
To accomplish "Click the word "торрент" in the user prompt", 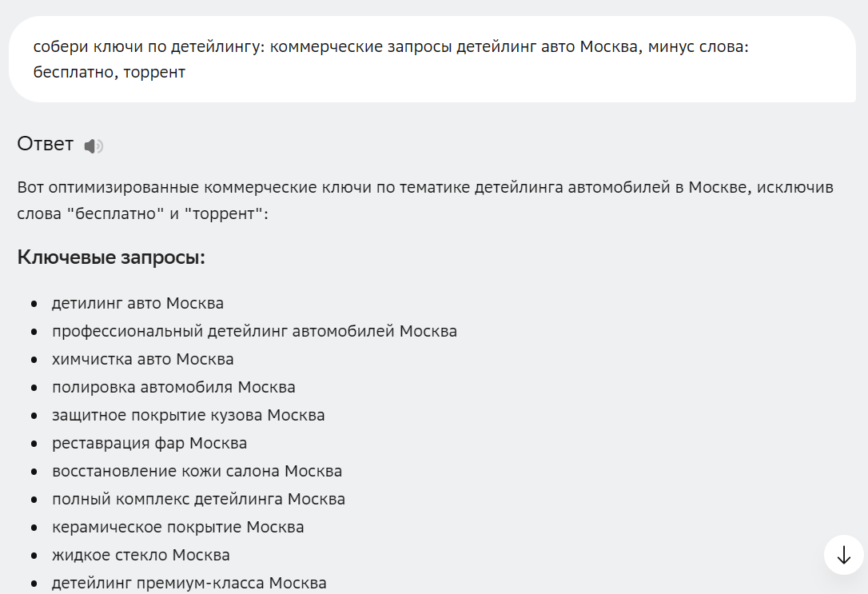I will [154, 73].
